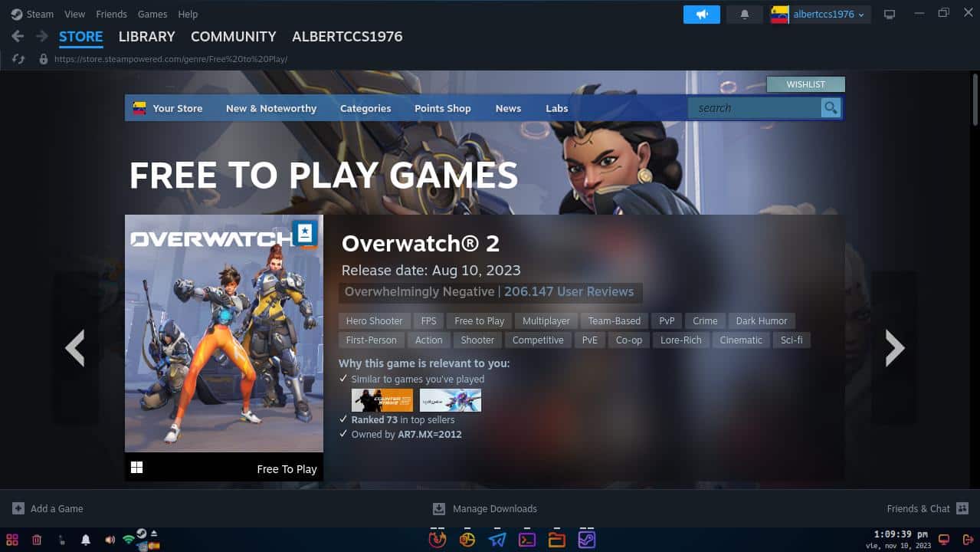The width and height of the screenshot is (980, 552).
Task: Click the Overwatch 2 cover artwork
Action: [224, 333]
